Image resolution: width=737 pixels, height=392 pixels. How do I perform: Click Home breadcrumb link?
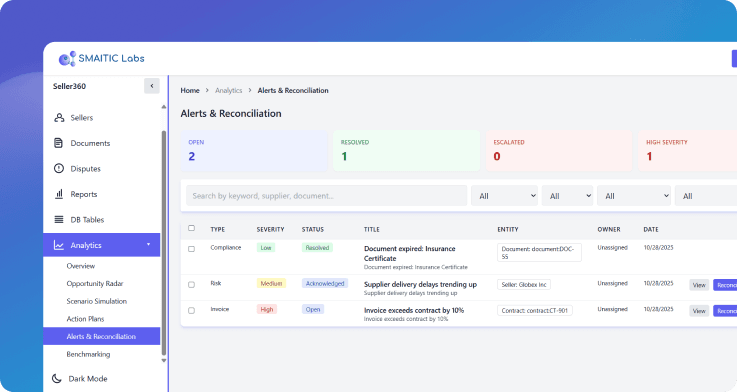click(190, 90)
